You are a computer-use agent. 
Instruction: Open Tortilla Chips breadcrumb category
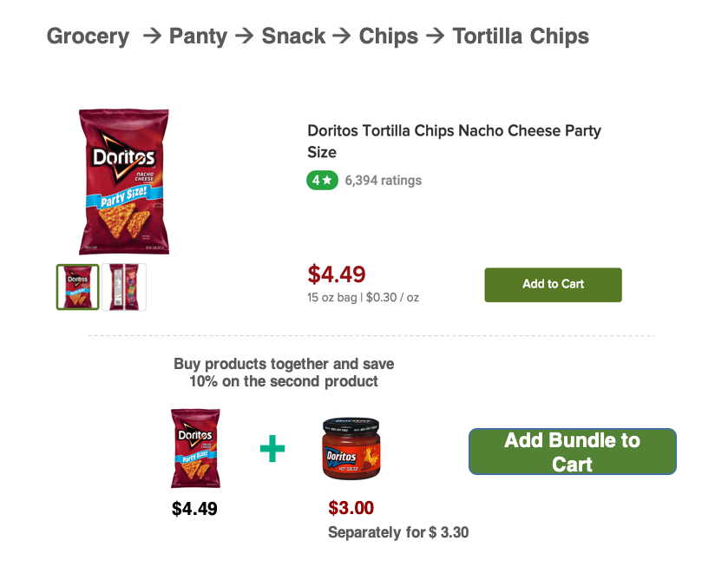(521, 36)
